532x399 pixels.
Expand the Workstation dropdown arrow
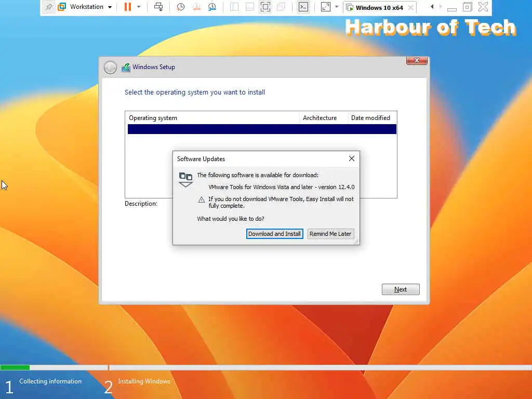110,7
